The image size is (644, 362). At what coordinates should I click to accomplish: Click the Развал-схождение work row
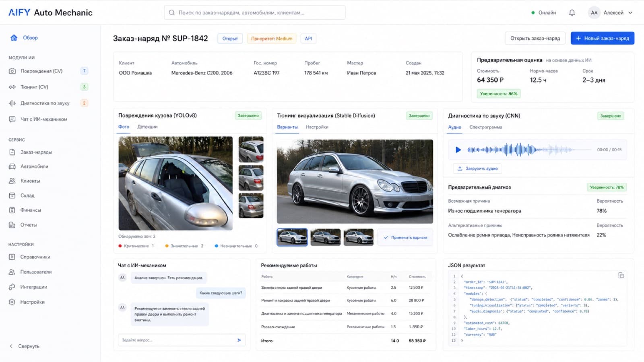(x=346, y=327)
